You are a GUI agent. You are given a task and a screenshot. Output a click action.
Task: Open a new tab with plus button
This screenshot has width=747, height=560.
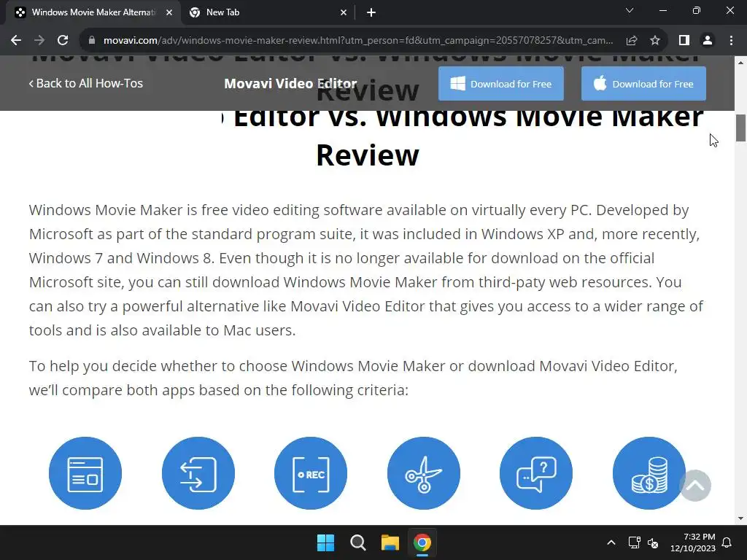coord(371,13)
